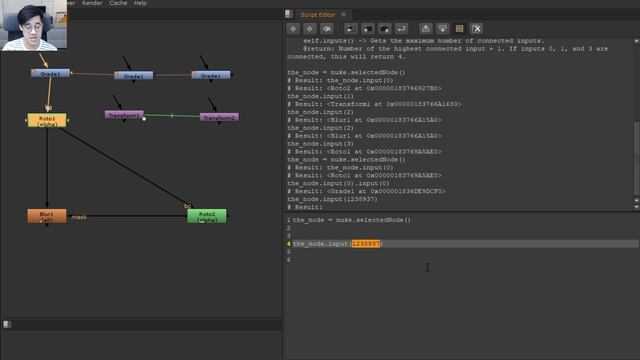640x360 pixels.
Task: Click the mask input label beside Blur1
Action: pos(79,217)
